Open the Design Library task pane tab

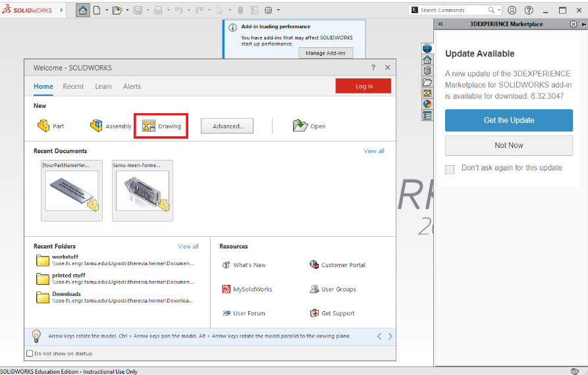[427, 70]
